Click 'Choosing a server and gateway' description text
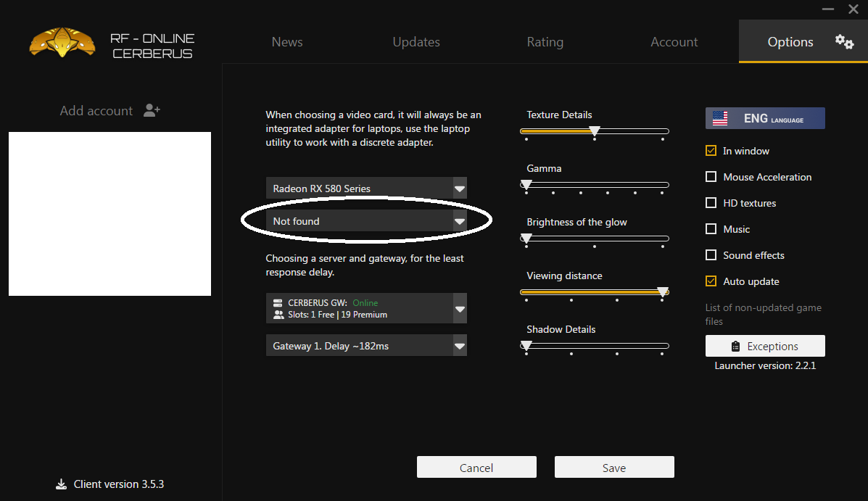This screenshot has height=501, width=868. (365, 265)
